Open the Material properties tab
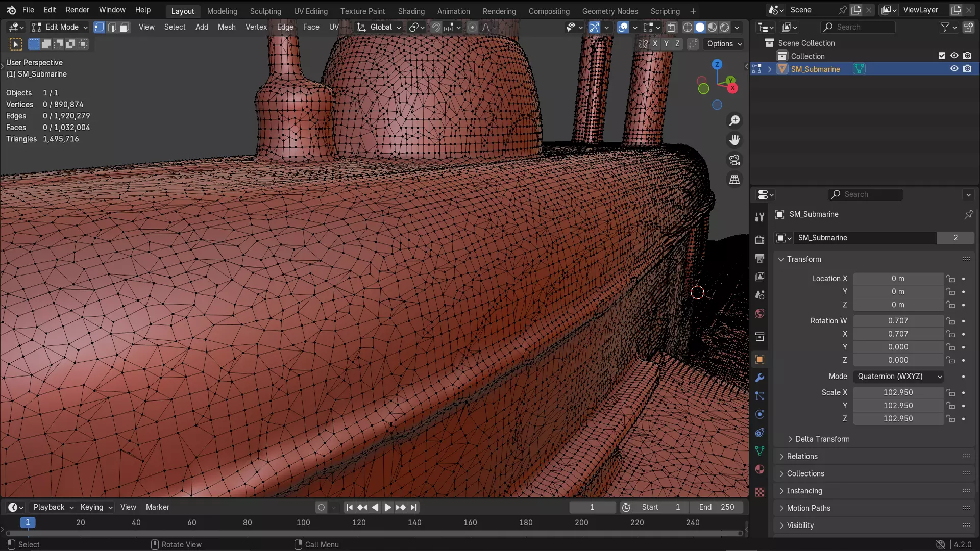Viewport: 980px width, 551px height. (759, 469)
